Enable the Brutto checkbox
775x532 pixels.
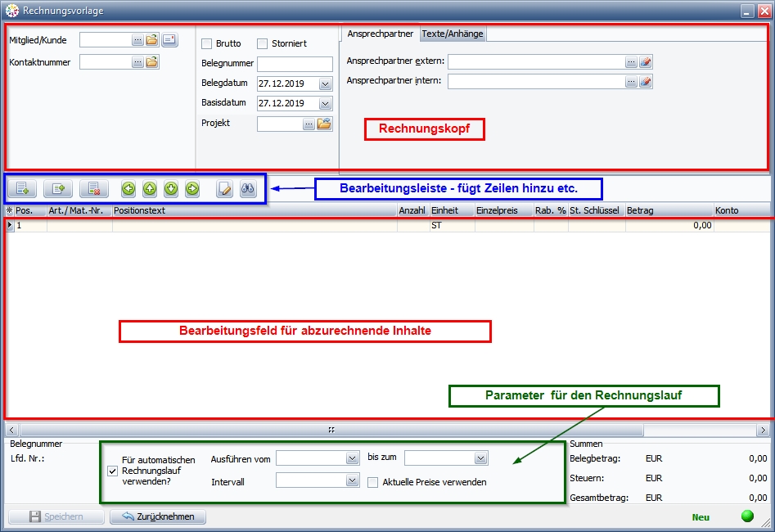point(206,44)
